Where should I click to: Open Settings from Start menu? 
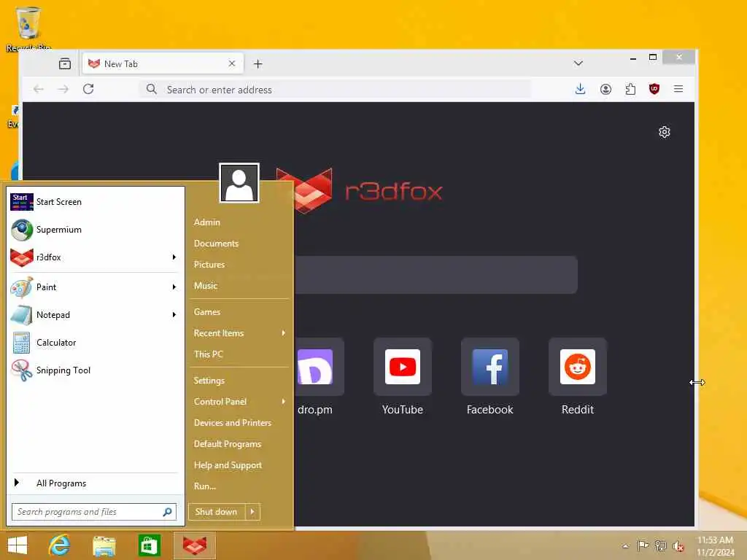209,381
